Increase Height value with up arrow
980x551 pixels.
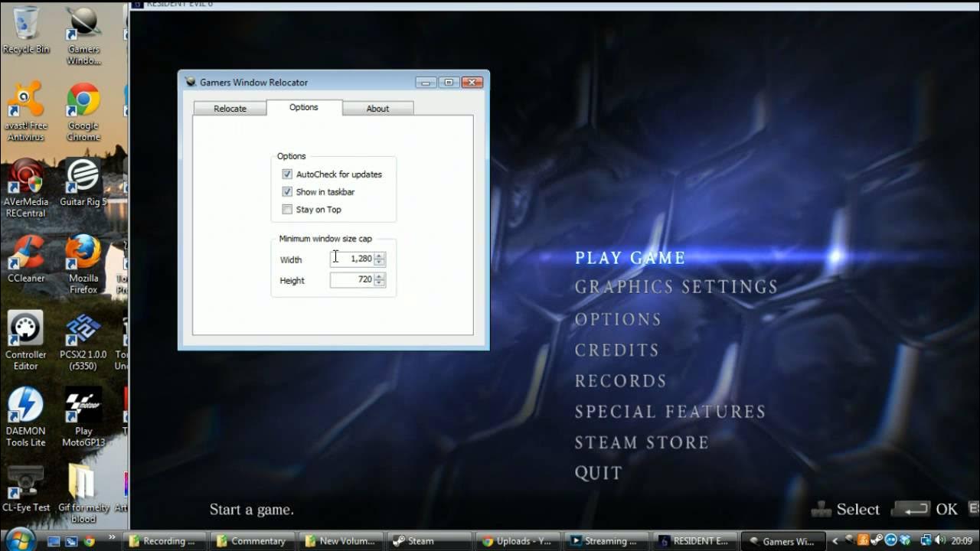(380, 276)
